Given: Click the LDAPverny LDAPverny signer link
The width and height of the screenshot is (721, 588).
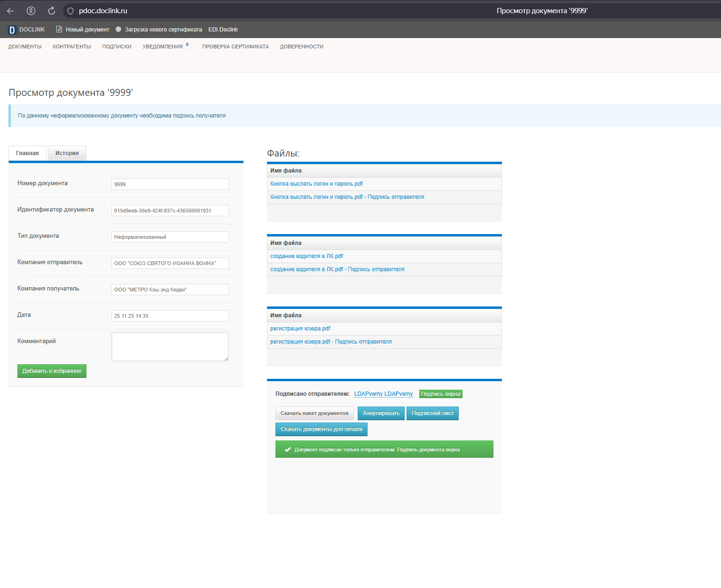Looking at the screenshot, I should click(x=384, y=394).
